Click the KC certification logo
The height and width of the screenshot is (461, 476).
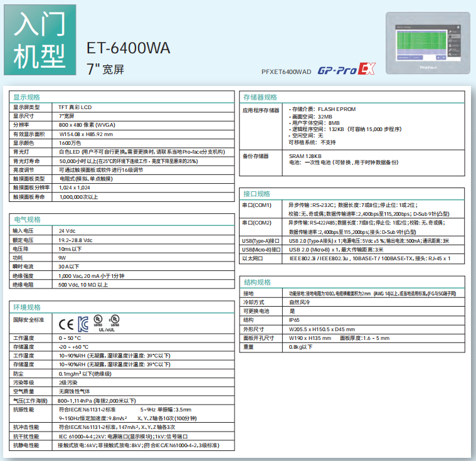(83, 324)
